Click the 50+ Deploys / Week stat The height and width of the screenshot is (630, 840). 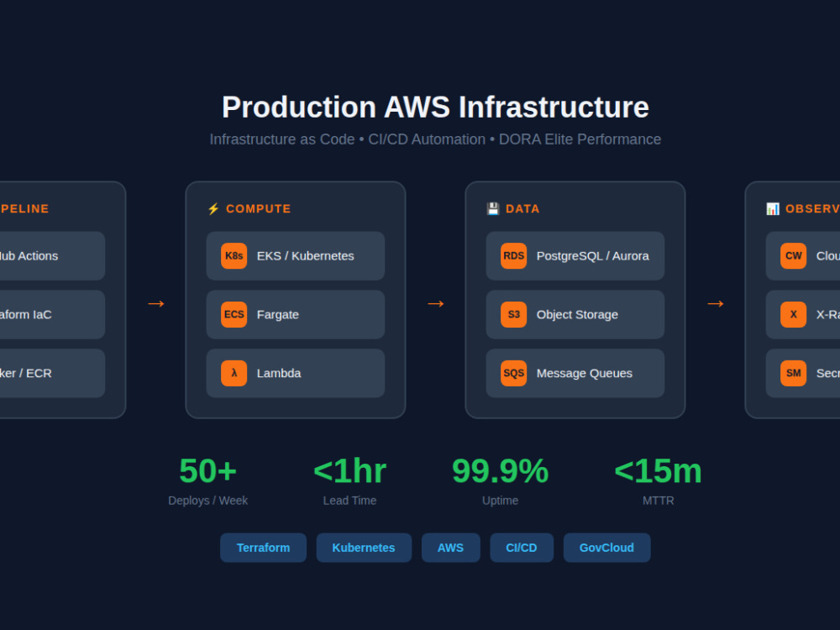(207, 480)
